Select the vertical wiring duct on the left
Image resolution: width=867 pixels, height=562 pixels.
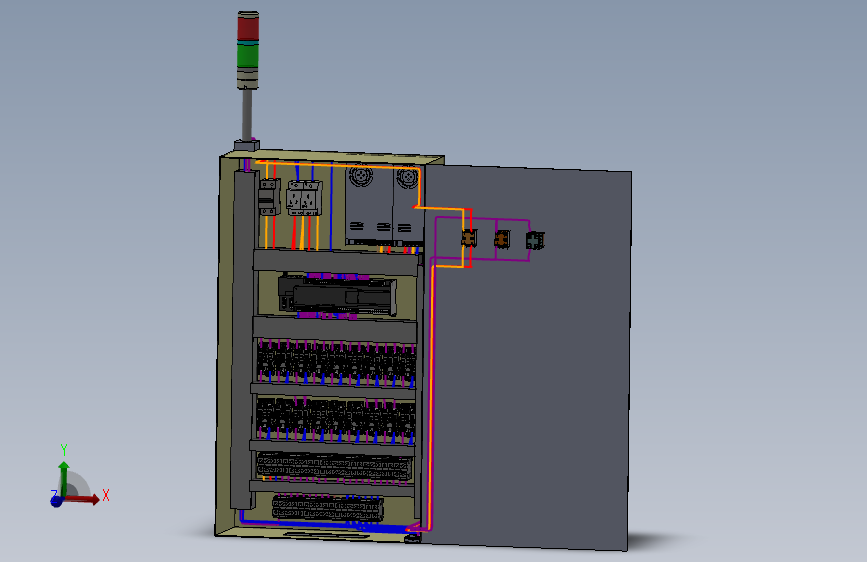[x=242, y=340]
